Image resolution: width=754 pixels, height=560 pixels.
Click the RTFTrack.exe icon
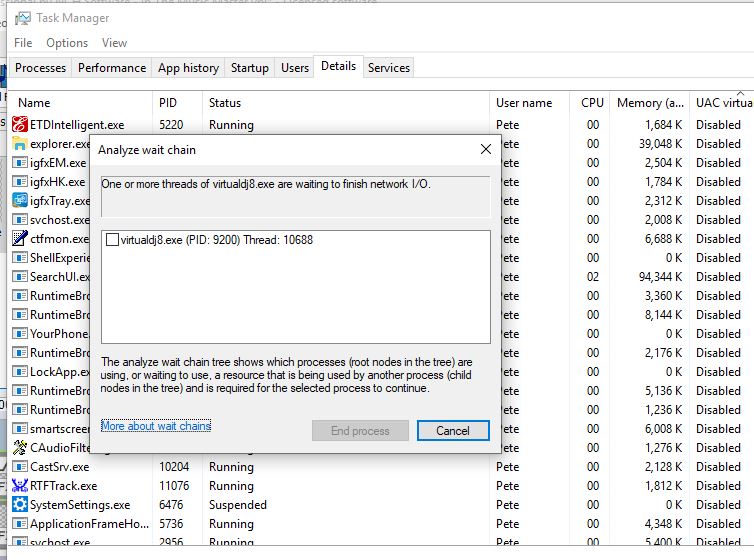point(20,485)
